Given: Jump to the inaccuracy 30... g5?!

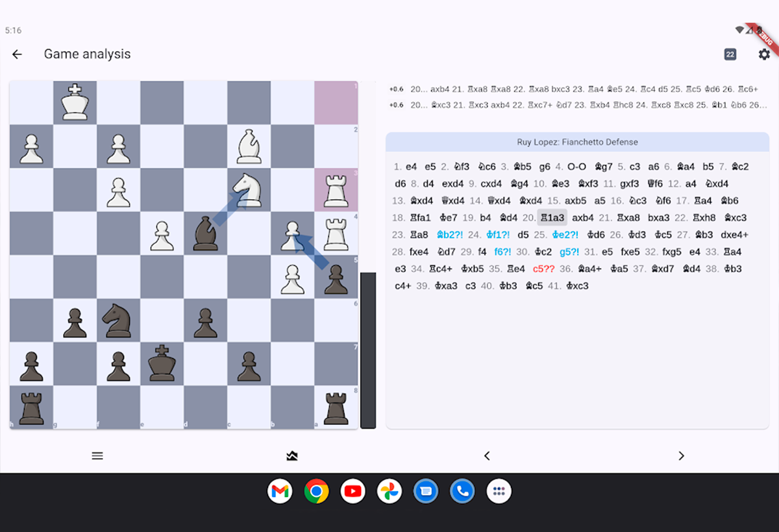Looking at the screenshot, I should [571, 252].
